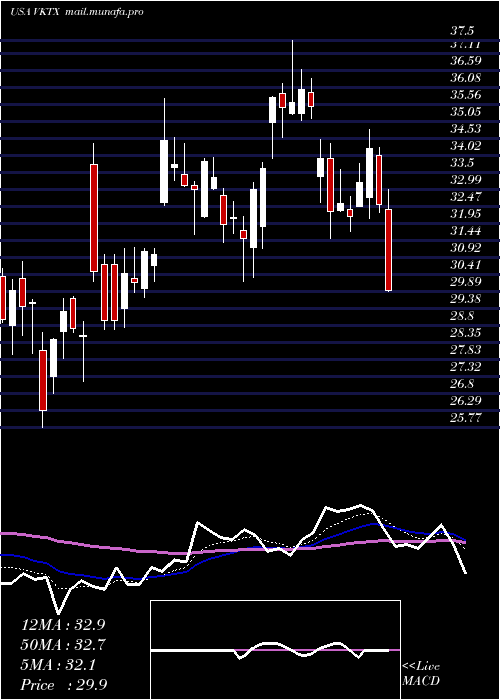Click the 36.59 price axis label
500x700 pixels.
tap(466, 61)
